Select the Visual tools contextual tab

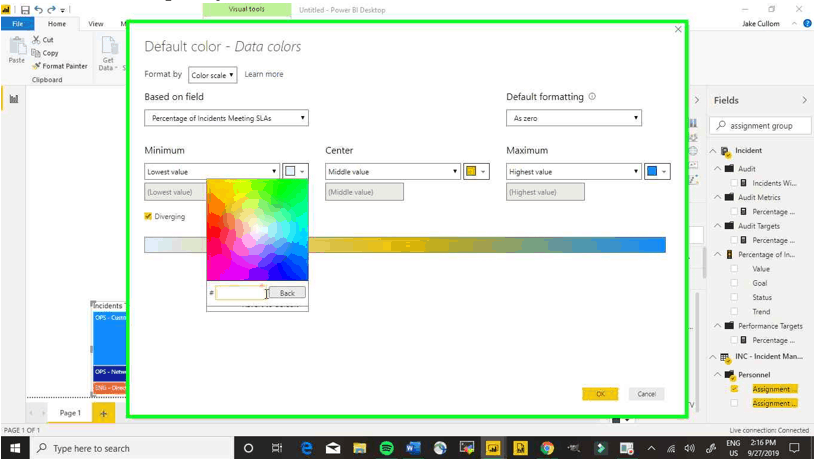pyautogui.click(x=247, y=9)
